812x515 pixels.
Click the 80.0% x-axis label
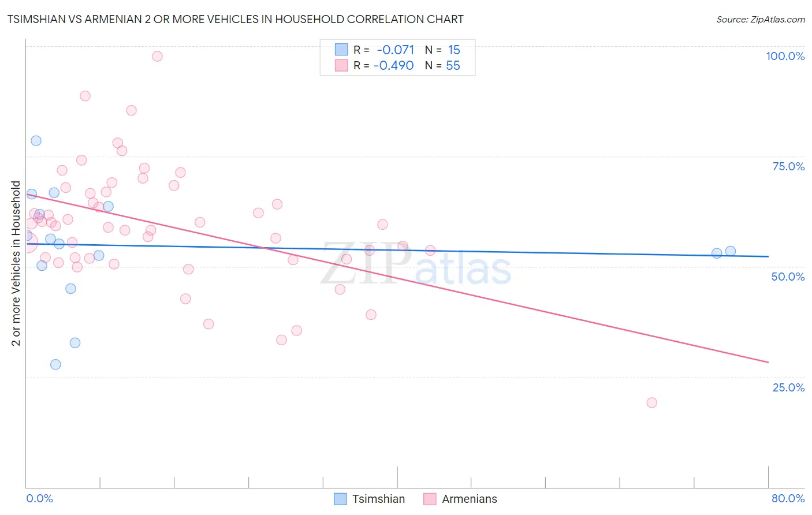click(788, 498)
